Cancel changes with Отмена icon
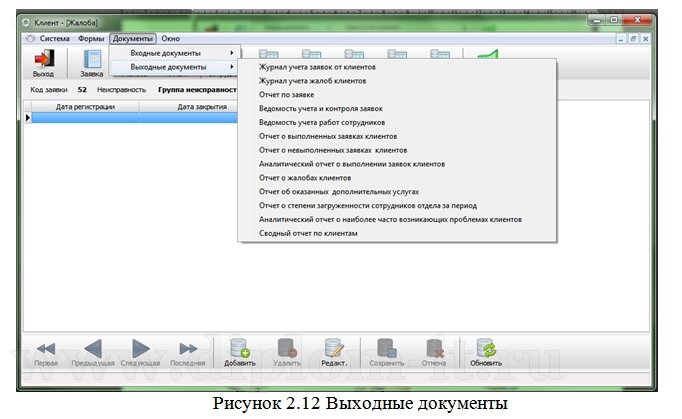Screen dimensions: 682x419 (434, 348)
